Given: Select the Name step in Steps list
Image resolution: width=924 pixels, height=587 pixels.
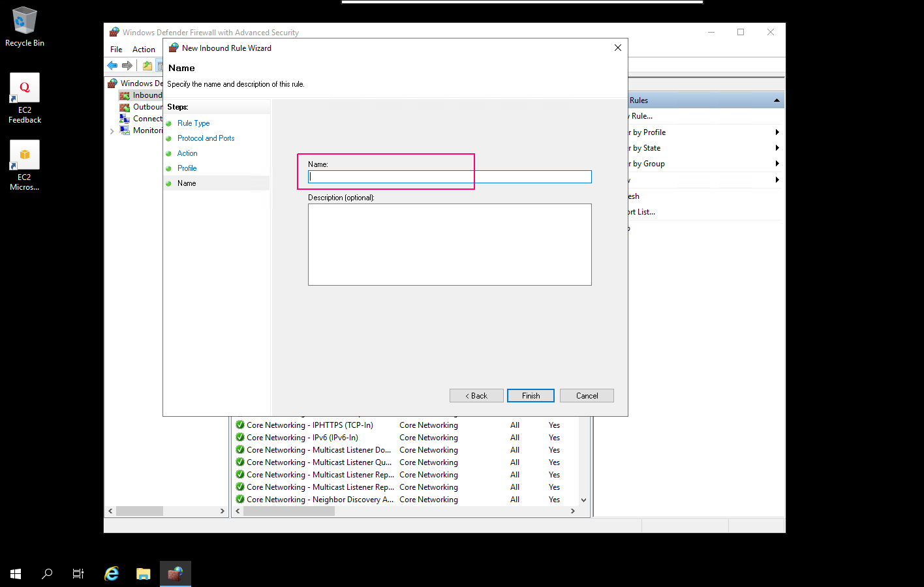Looking at the screenshot, I should [x=187, y=183].
